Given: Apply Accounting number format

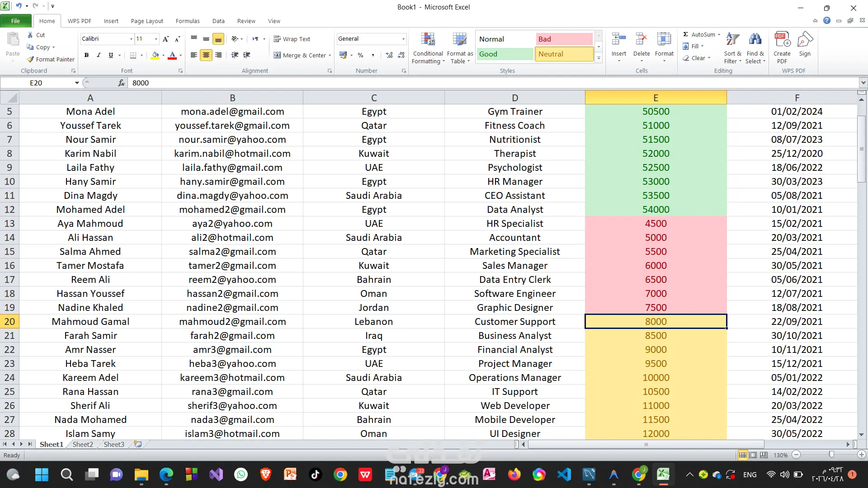Looking at the screenshot, I should click(x=343, y=55).
